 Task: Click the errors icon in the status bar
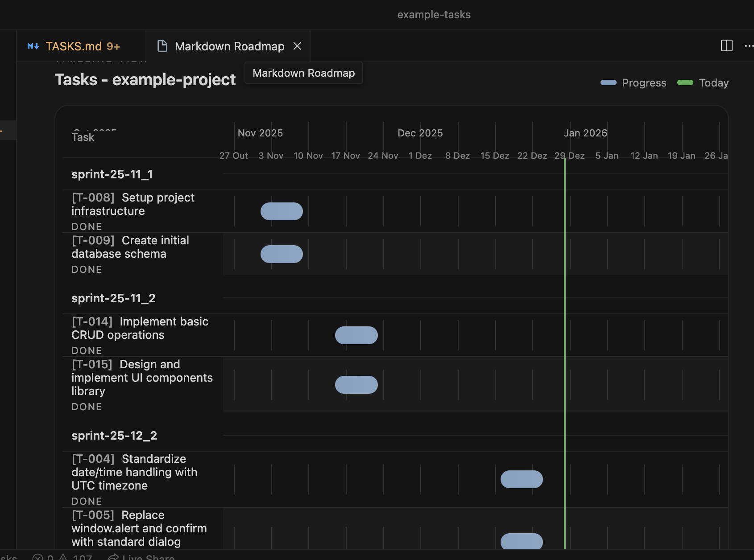point(38,557)
